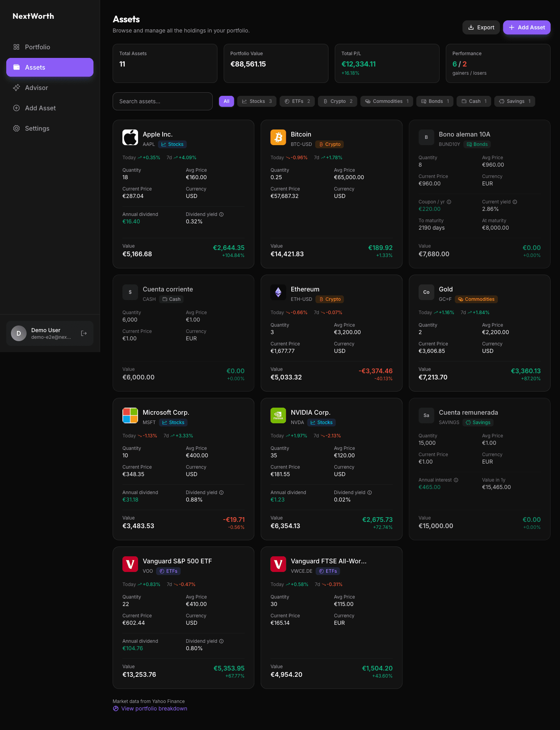Click the Total P/L summary card

[x=387, y=63]
